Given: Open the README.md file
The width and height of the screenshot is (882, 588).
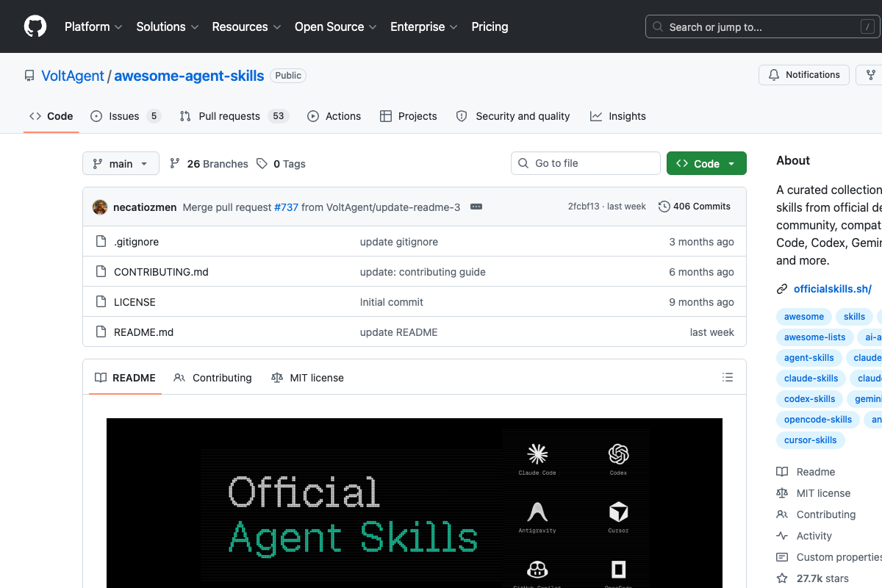Looking at the screenshot, I should 143,332.
